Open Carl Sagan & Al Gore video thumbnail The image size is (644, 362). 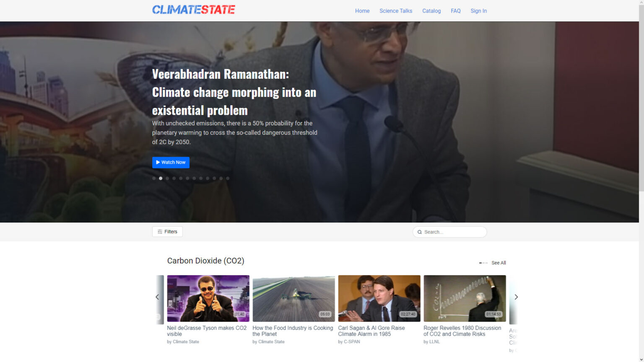point(379,298)
